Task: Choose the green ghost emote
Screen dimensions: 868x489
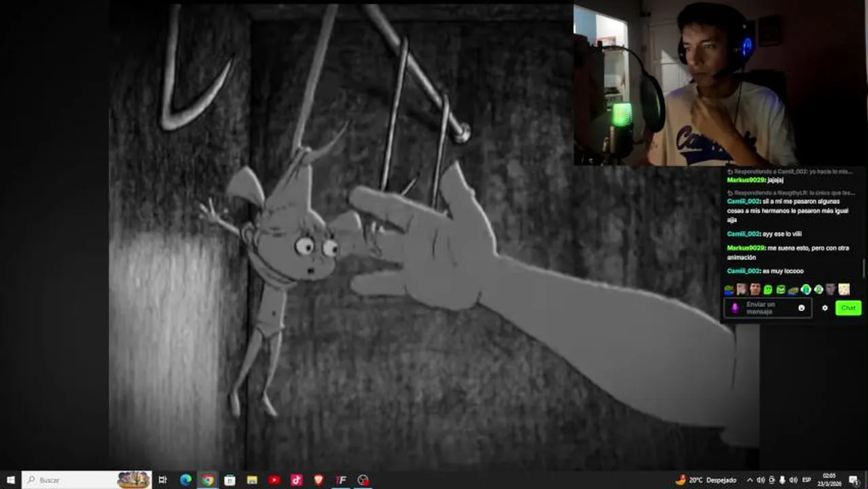Action: [x=767, y=290]
